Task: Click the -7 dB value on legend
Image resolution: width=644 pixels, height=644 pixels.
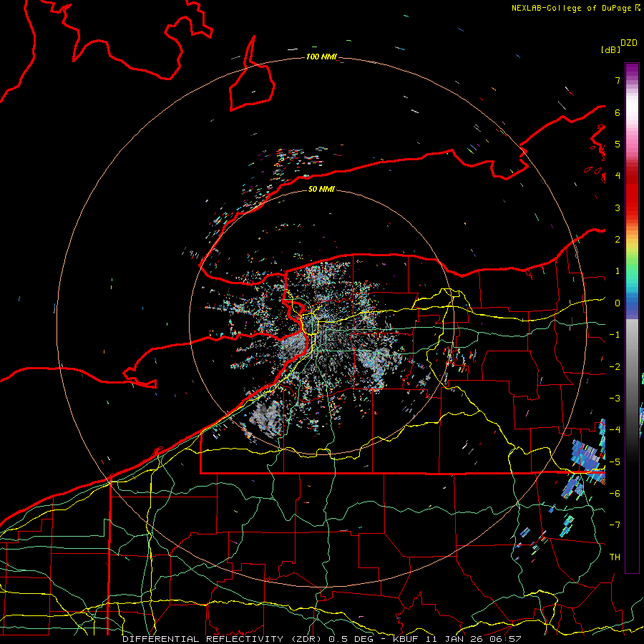Action: click(615, 525)
